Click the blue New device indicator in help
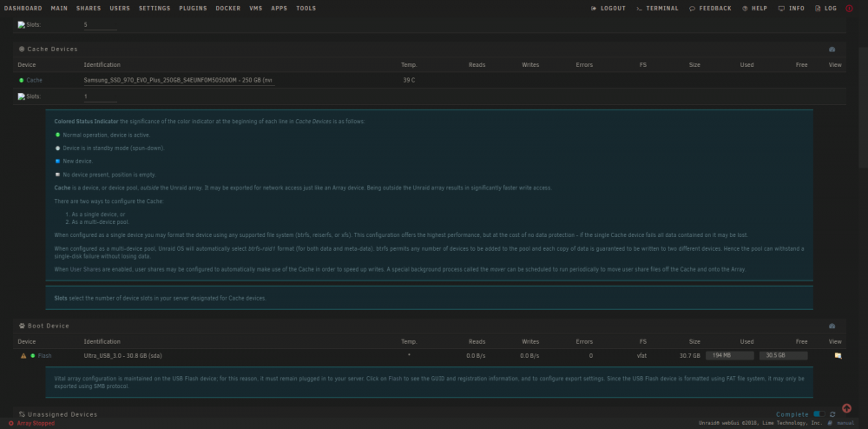Screen dimensions: 868x429 click(57, 161)
